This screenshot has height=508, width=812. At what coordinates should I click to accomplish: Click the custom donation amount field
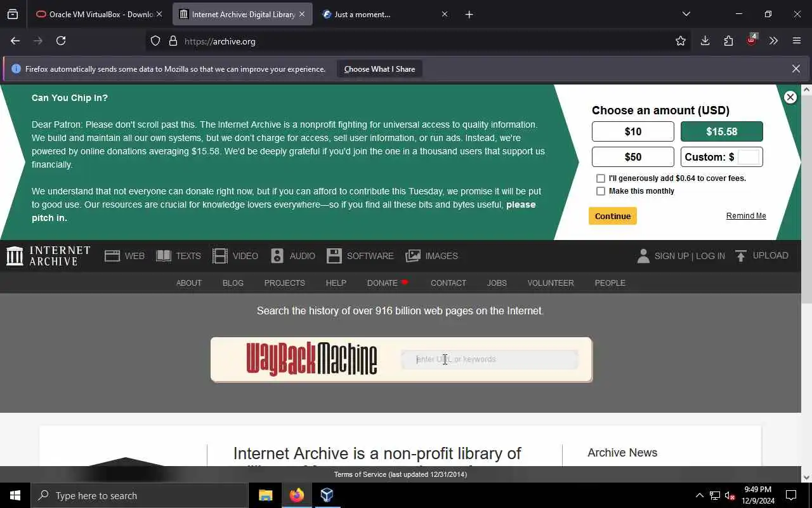point(748,157)
